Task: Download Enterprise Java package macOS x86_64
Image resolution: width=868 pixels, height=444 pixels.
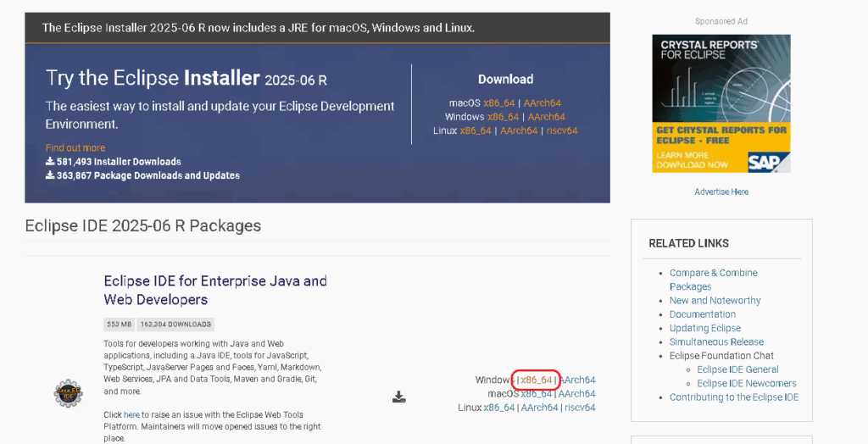Action: [x=537, y=394]
